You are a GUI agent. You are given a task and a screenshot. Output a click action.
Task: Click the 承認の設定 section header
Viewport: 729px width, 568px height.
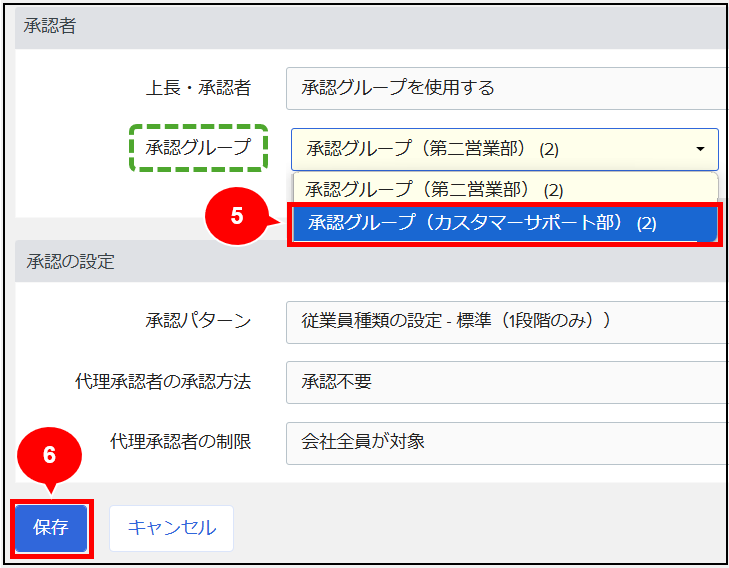click(x=70, y=262)
